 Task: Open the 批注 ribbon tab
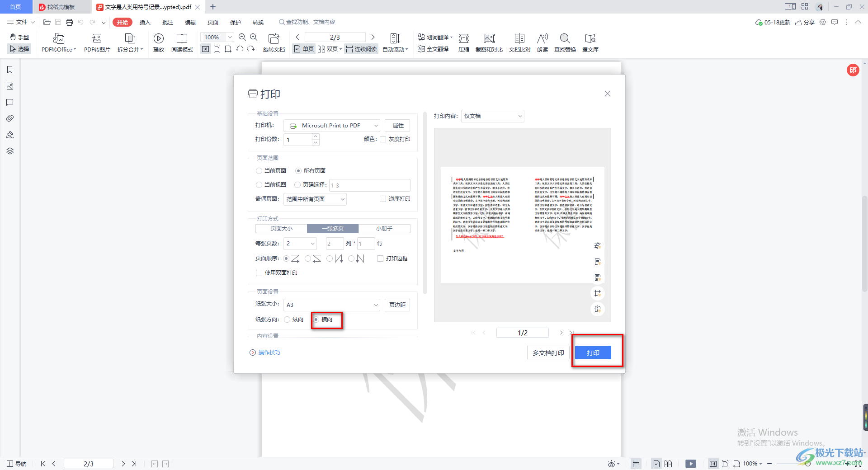point(168,22)
